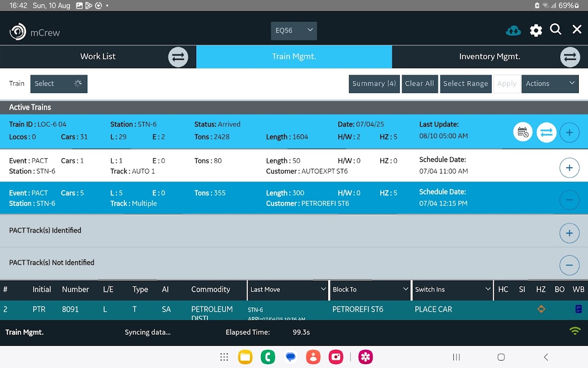
Task: Click the Summary (4) button
Action: click(x=374, y=84)
